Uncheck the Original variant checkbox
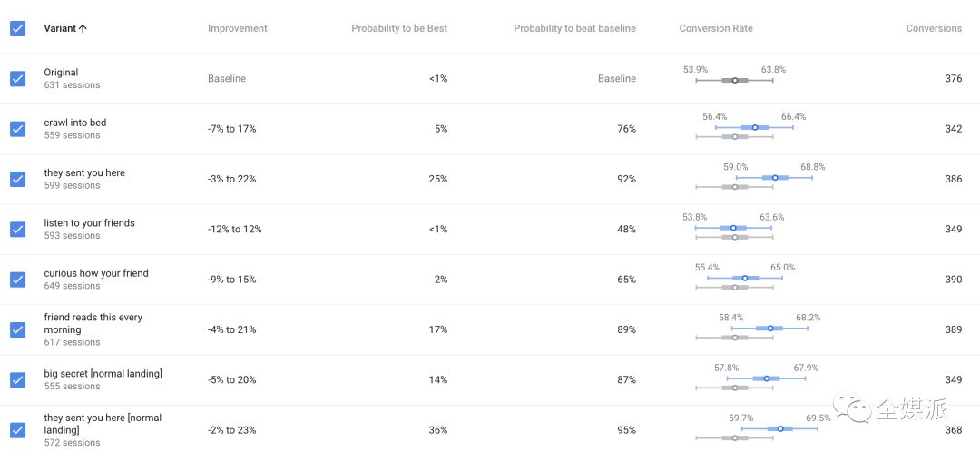The width and height of the screenshot is (980, 452). 17,79
